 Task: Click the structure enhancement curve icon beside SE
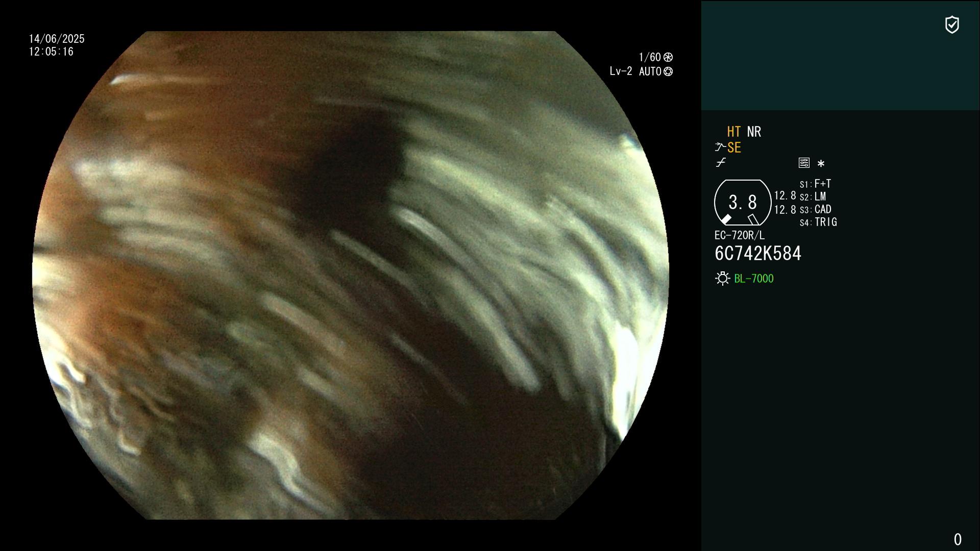720,147
